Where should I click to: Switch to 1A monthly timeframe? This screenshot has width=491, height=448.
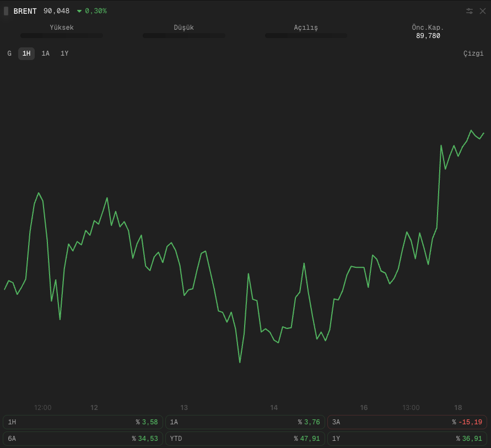[45, 53]
